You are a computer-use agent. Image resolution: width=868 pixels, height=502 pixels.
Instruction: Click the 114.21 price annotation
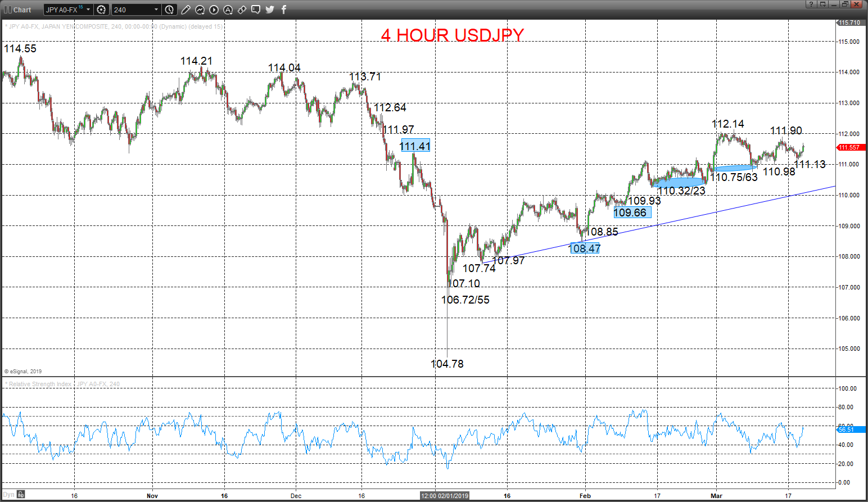[x=196, y=61]
